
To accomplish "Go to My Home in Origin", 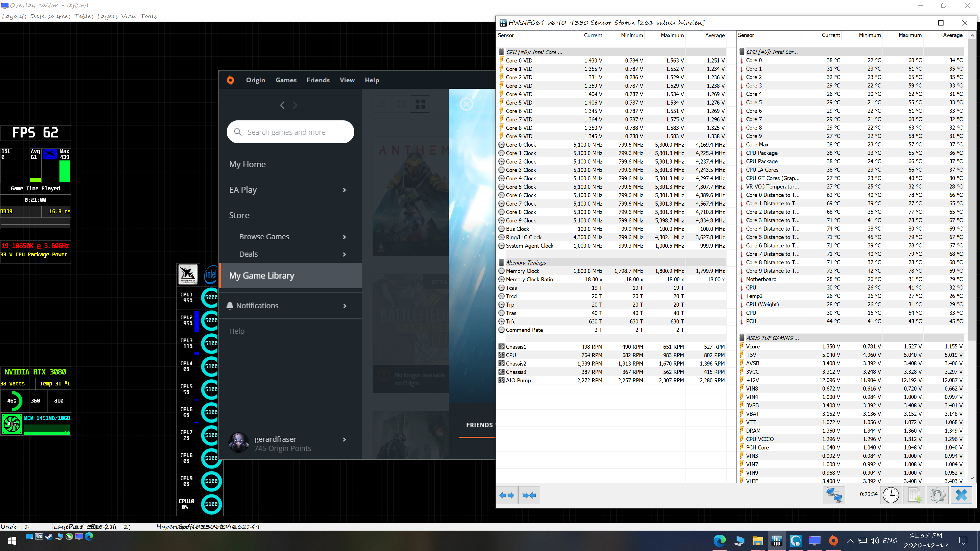I will [x=247, y=165].
